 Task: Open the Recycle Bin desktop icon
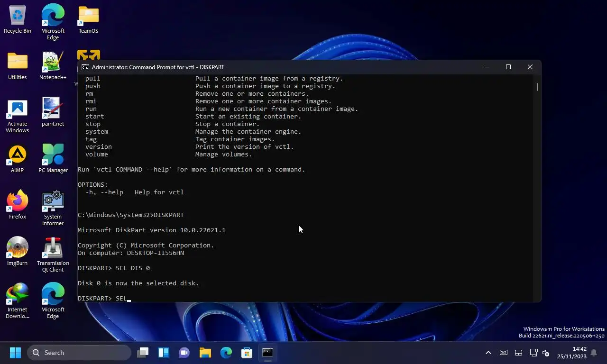[x=18, y=19]
